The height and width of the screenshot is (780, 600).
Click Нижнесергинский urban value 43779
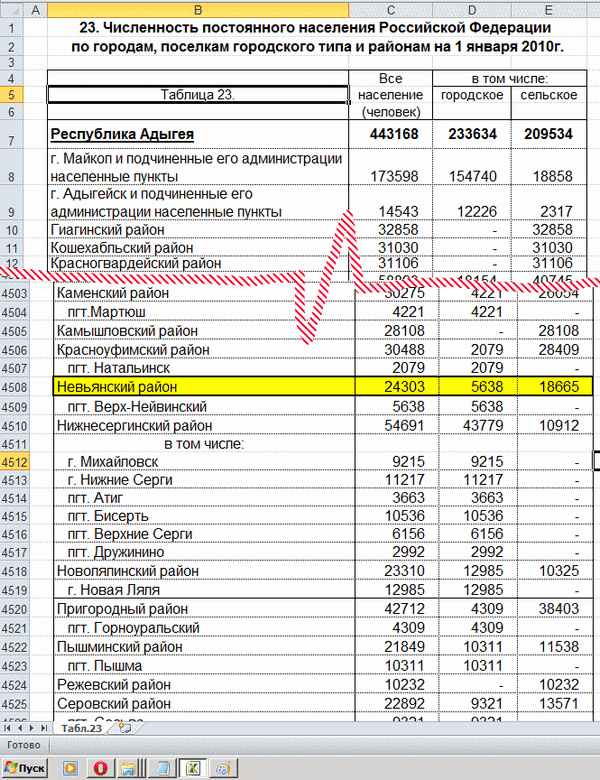click(x=478, y=426)
